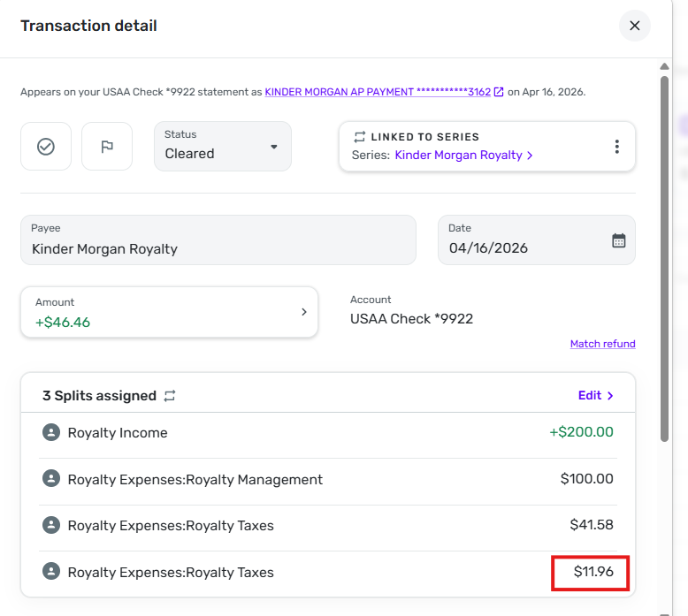688x616 pixels.
Task: Click the Match refund link
Action: pyautogui.click(x=602, y=344)
